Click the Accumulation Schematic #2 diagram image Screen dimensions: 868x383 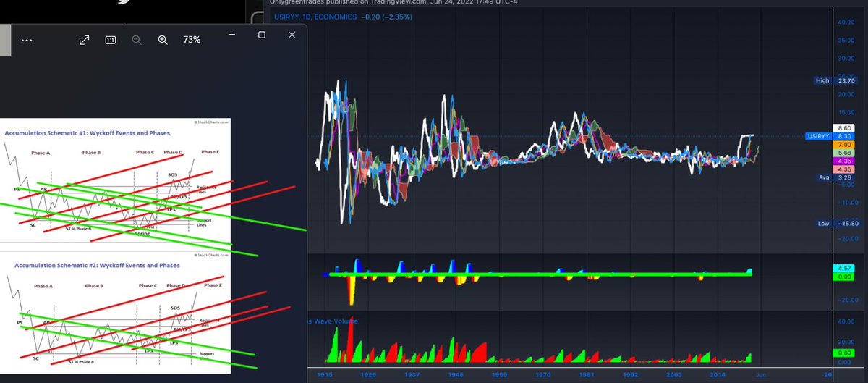116,313
